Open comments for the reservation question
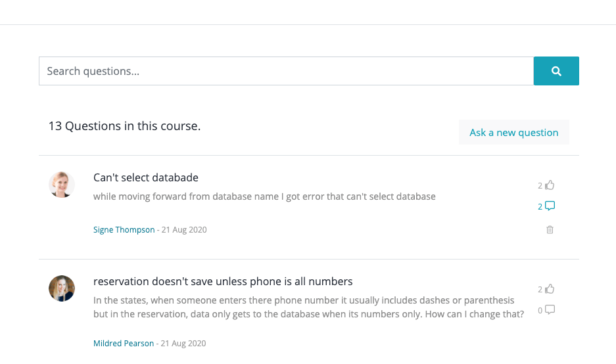Screen dimensions: 616x364 pos(550,310)
